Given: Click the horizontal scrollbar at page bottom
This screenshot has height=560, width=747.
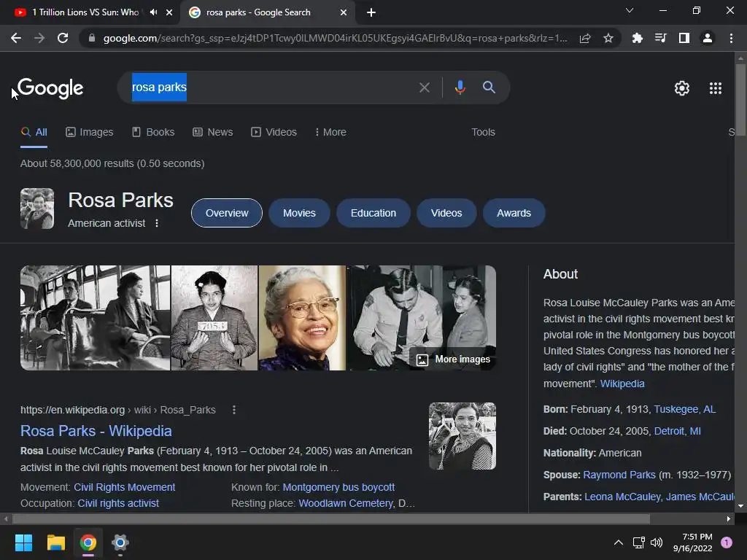Looking at the screenshot, I should 331,518.
